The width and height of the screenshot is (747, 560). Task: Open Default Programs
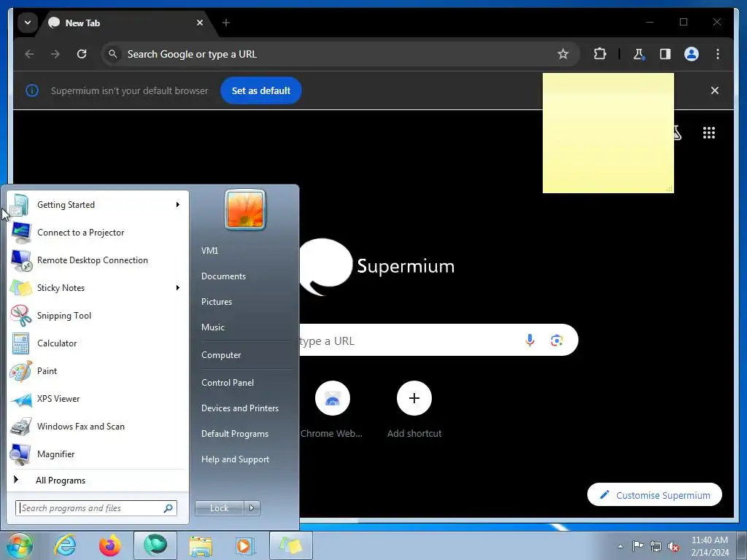235,434
